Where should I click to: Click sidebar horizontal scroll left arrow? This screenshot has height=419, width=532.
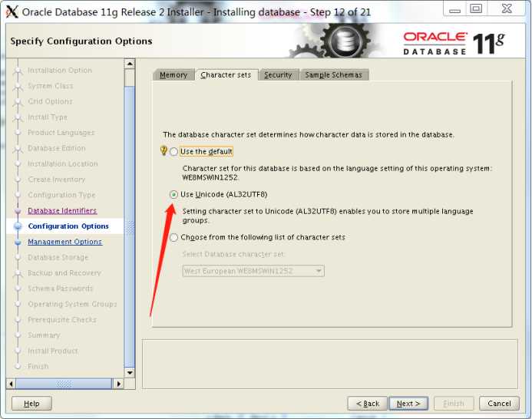[12, 384]
